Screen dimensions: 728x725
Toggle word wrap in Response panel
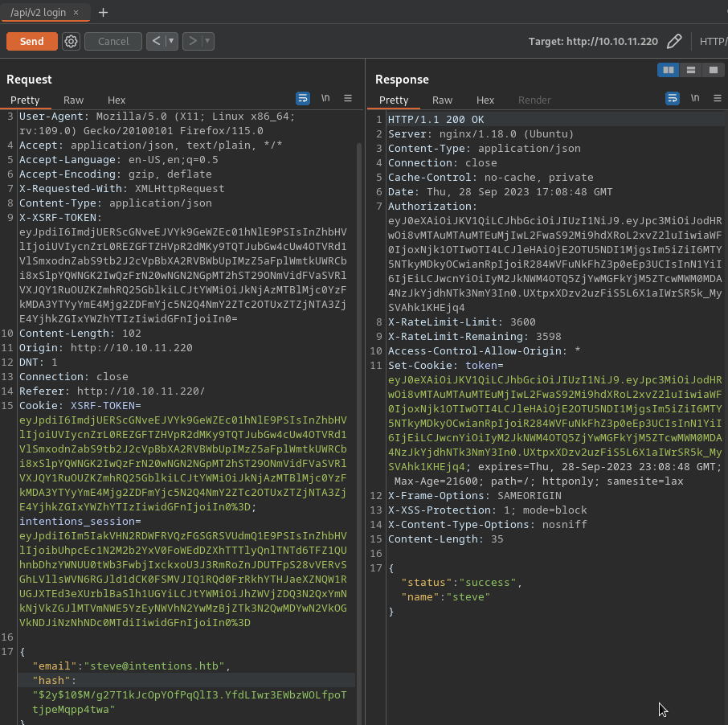[673, 98]
